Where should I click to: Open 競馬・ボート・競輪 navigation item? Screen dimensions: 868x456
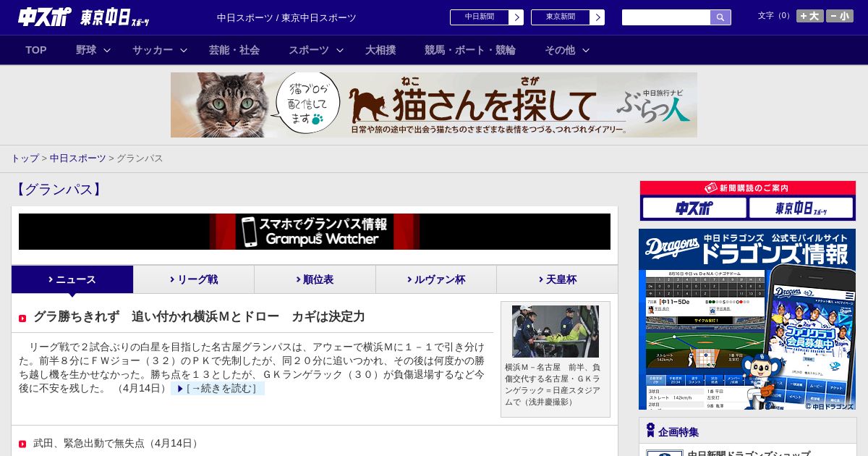(x=470, y=50)
